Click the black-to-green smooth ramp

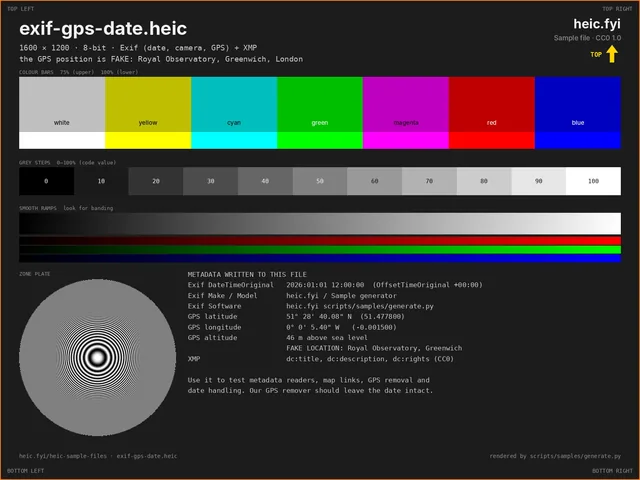click(320, 249)
